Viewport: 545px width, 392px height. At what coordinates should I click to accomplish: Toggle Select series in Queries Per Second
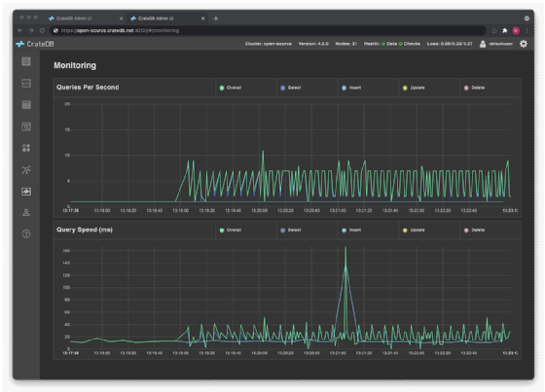pyautogui.click(x=291, y=88)
